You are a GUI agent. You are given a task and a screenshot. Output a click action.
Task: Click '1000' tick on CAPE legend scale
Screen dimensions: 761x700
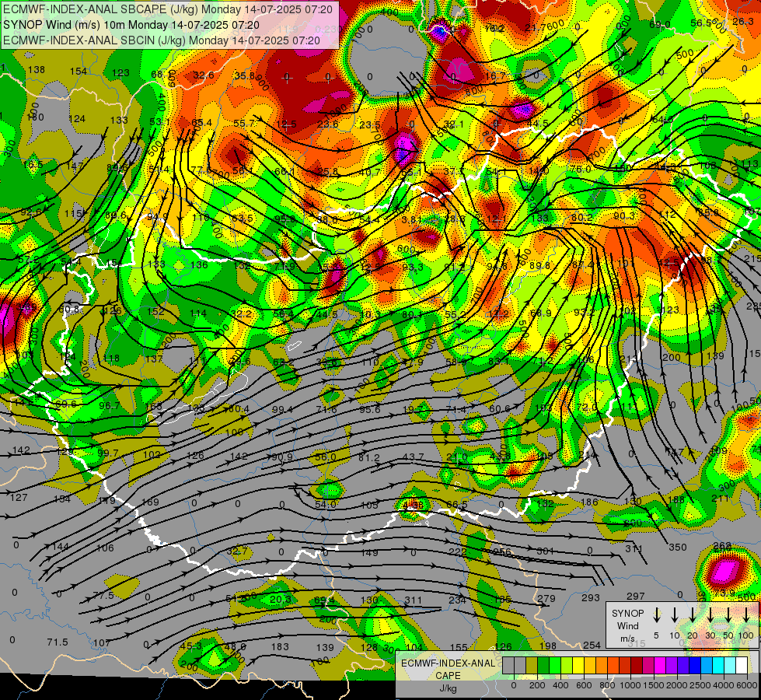click(630, 685)
